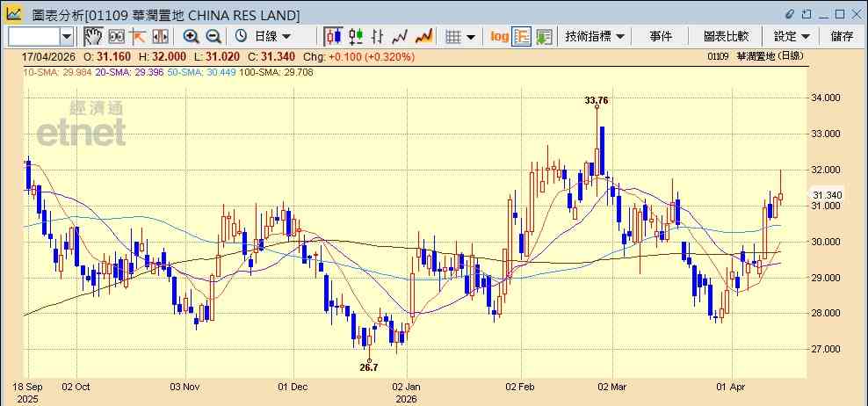Click the high value H: 32.000

(162, 56)
